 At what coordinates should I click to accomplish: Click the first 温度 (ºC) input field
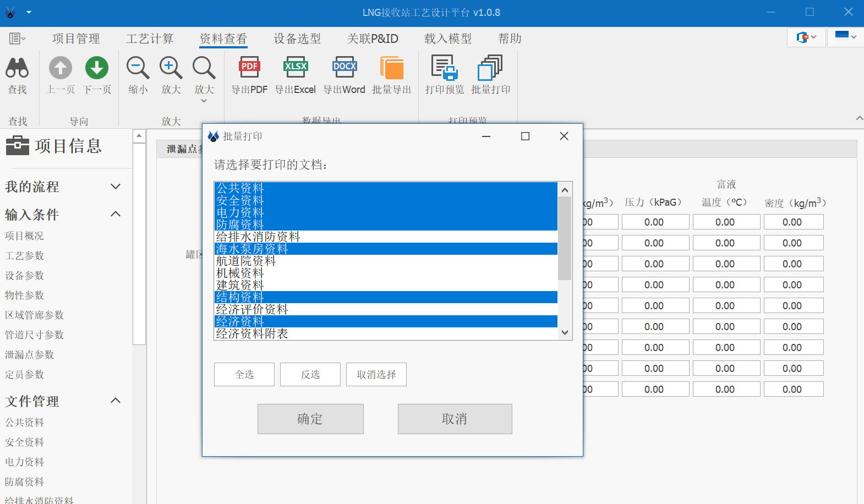(x=726, y=222)
